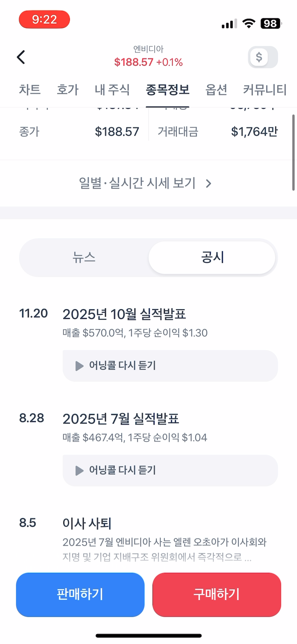Tap the 판매하기 sell button
Image resolution: width=297 pixels, height=644 pixels.
coord(80,594)
